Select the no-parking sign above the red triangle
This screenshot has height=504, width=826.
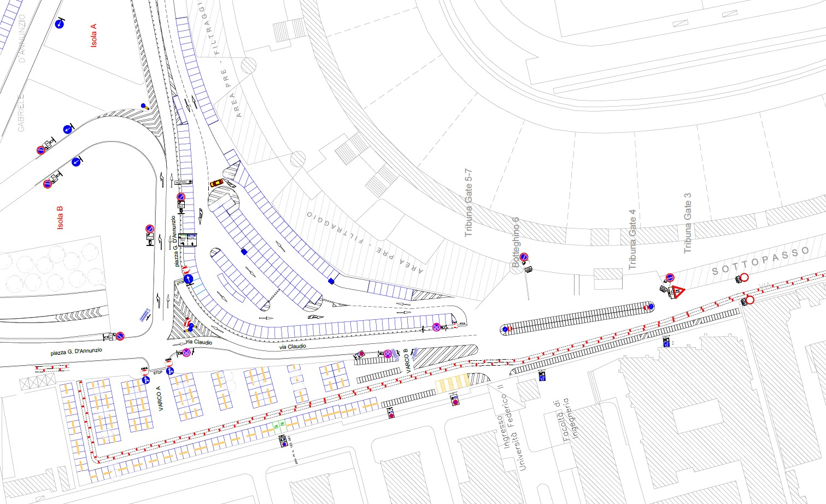click(670, 278)
